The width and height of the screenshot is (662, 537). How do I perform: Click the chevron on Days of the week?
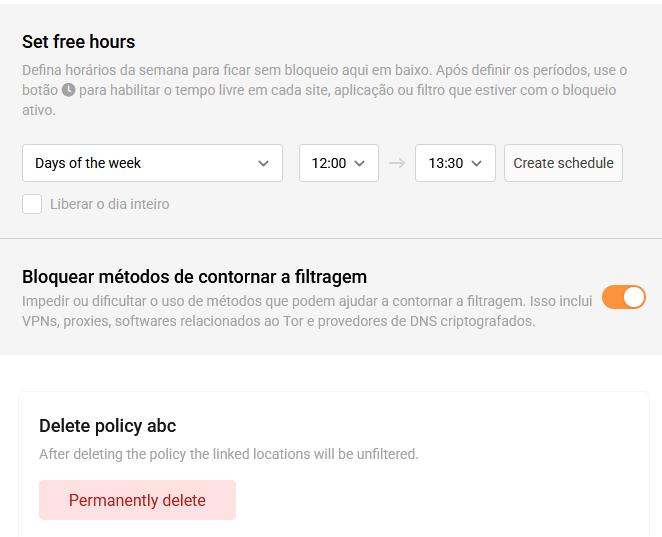[x=263, y=163]
